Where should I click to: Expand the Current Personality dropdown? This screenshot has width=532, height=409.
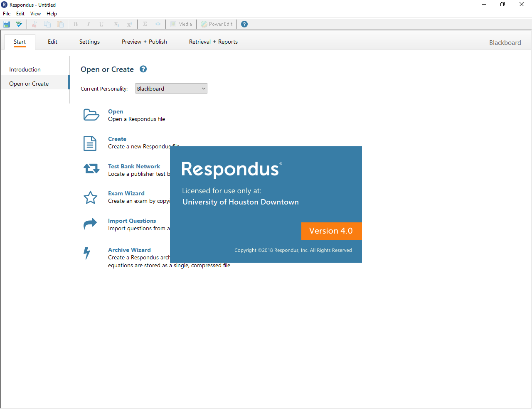click(171, 89)
